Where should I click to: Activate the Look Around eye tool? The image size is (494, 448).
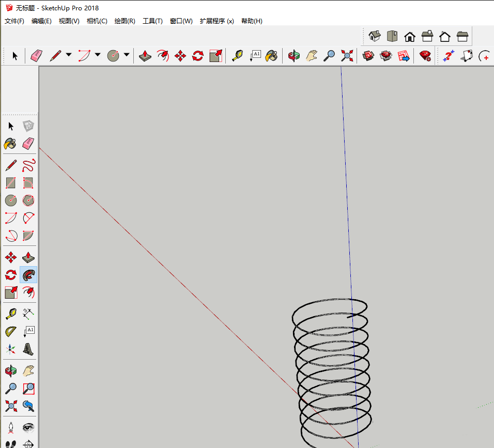[28, 428]
